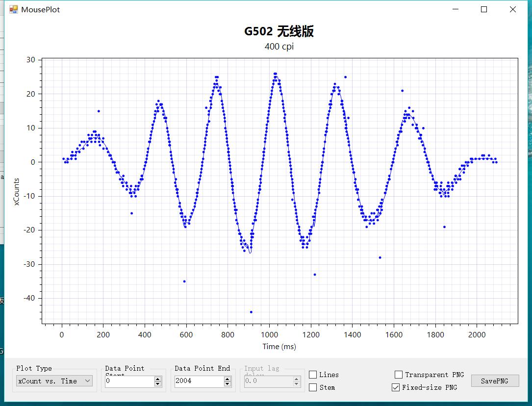Close the MousePlot window
This screenshot has height=406, width=532.
pyautogui.click(x=513, y=9)
